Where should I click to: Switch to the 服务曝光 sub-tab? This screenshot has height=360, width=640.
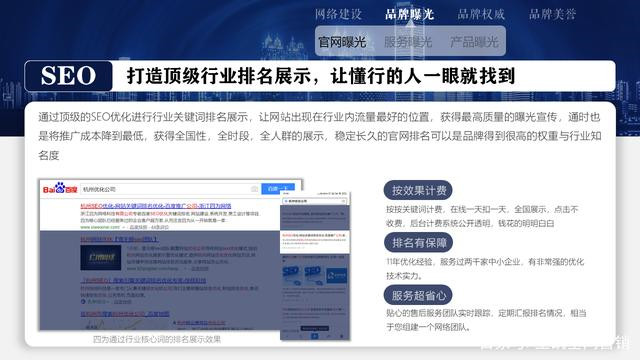pos(408,42)
